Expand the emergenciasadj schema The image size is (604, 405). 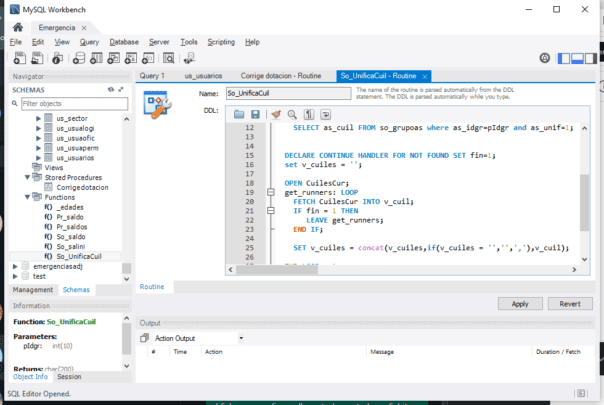[14, 266]
